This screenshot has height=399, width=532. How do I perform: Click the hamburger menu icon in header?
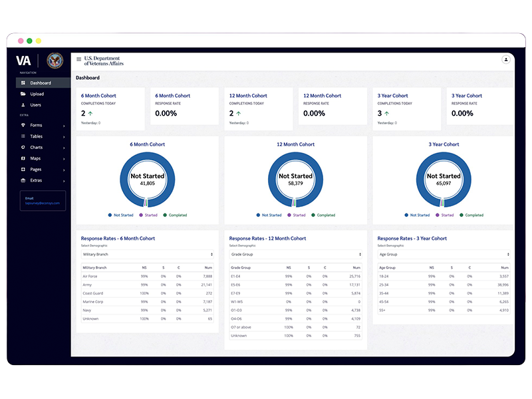click(x=78, y=60)
